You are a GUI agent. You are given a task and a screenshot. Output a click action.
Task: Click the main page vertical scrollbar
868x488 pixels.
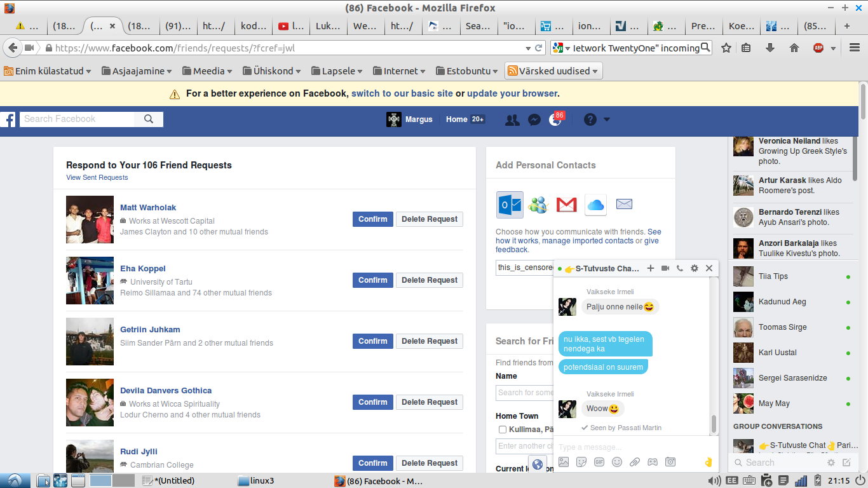863,102
